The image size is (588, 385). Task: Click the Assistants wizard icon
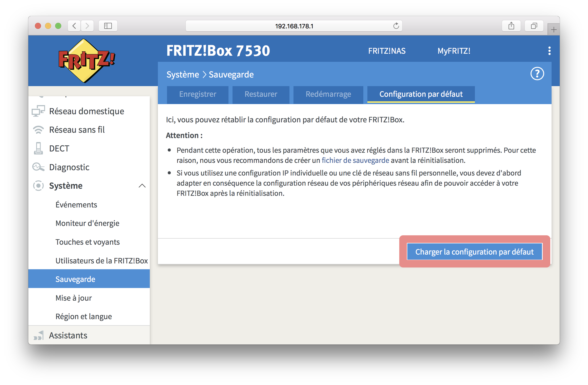38,335
